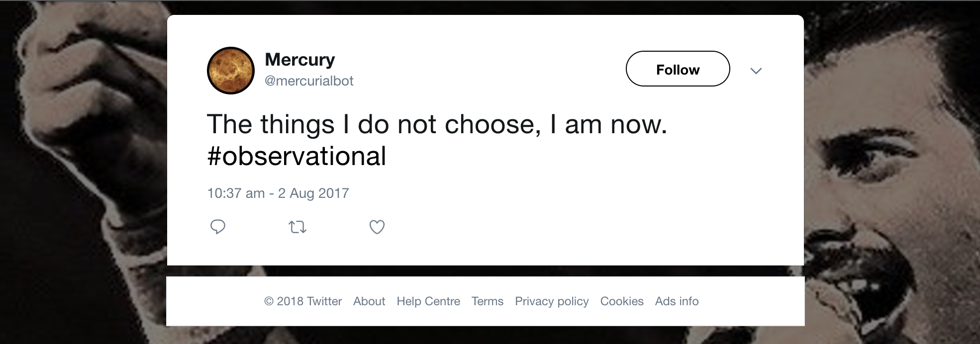Open the Help Centre footer link

[428, 301]
